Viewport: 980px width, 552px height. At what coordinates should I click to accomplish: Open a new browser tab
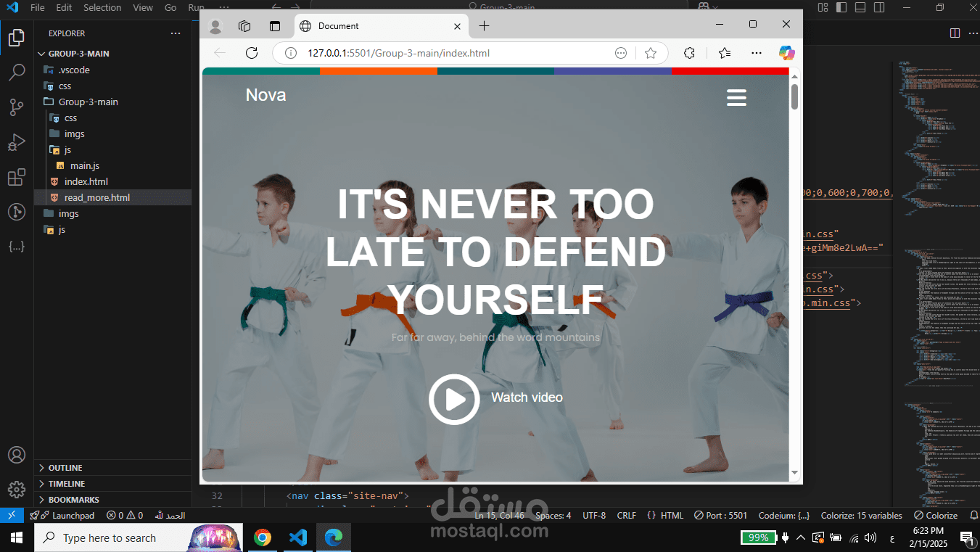click(484, 26)
